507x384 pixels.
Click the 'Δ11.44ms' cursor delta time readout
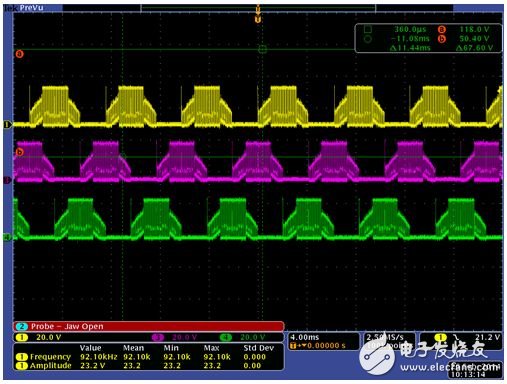(410, 48)
